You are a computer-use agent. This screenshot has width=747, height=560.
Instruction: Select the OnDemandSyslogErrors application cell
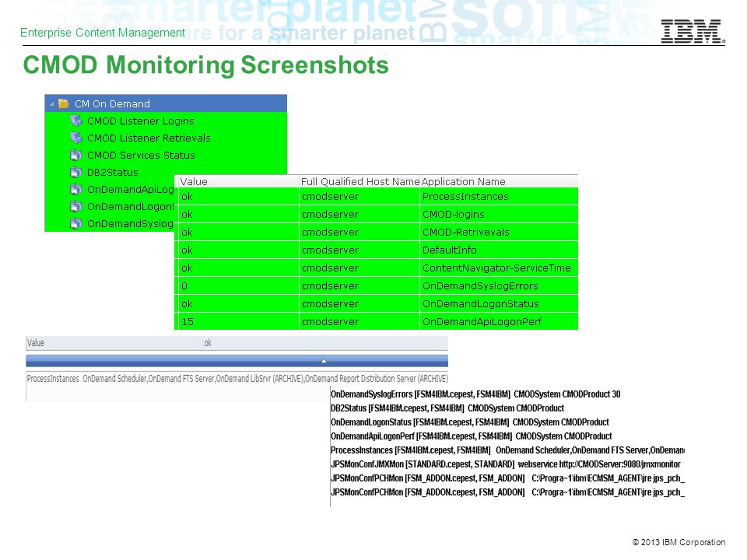pos(499,285)
